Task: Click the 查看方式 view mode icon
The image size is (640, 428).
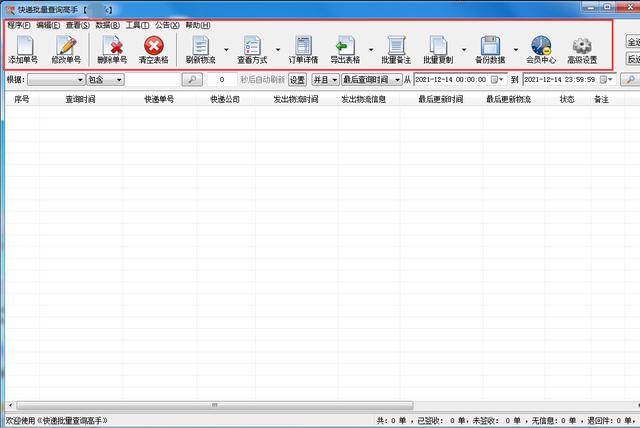Action: (x=252, y=45)
